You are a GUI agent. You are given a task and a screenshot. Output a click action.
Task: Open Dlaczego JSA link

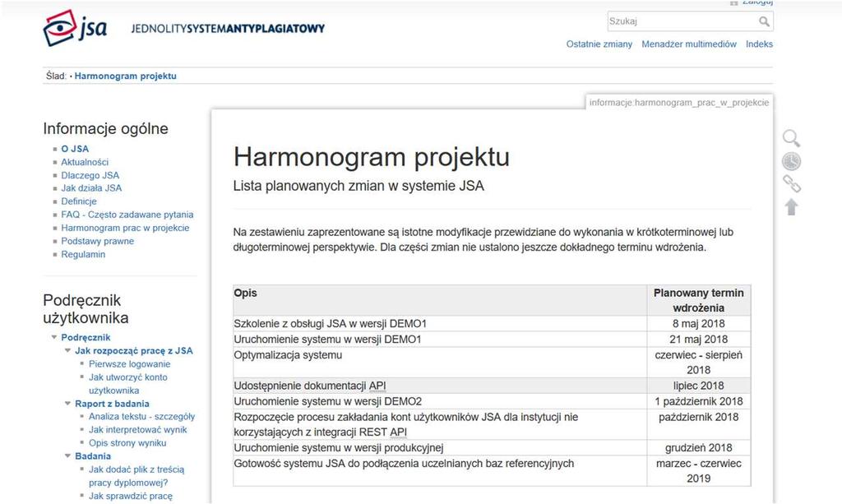pyautogui.click(x=90, y=175)
